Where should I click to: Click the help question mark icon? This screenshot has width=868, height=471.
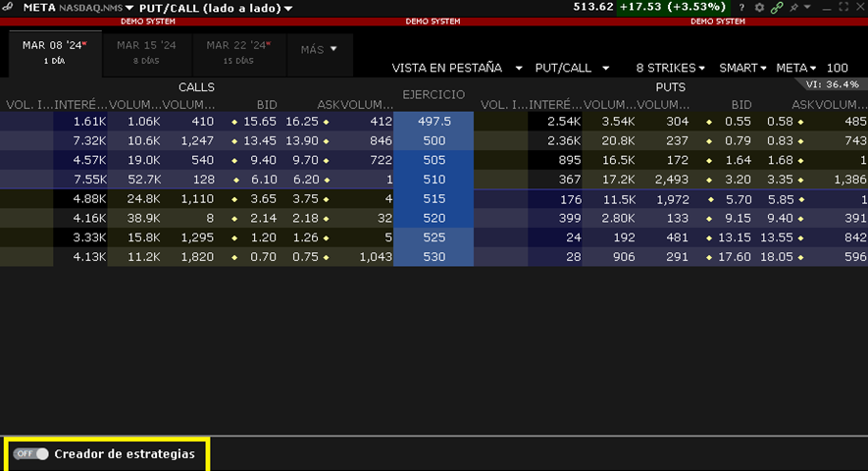coord(743,8)
